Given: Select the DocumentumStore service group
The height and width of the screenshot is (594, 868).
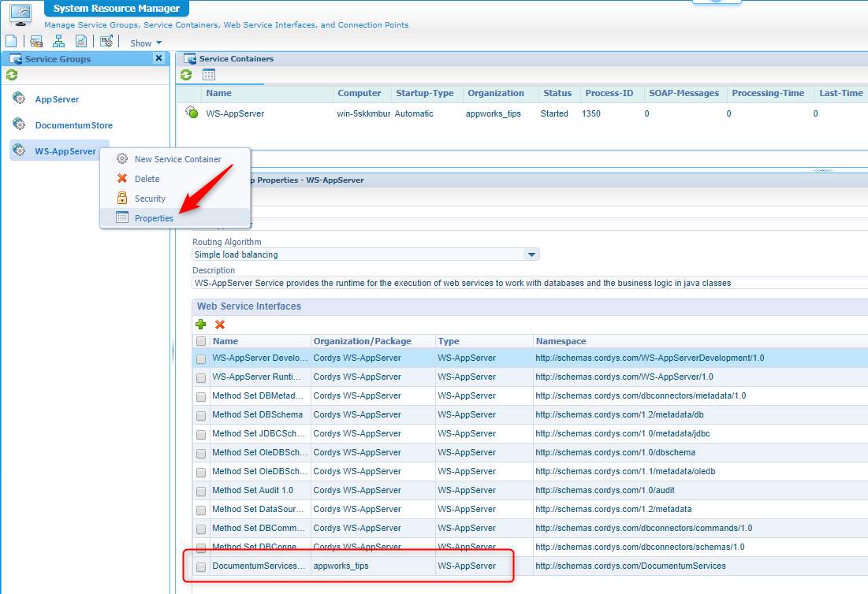Looking at the screenshot, I should (73, 125).
